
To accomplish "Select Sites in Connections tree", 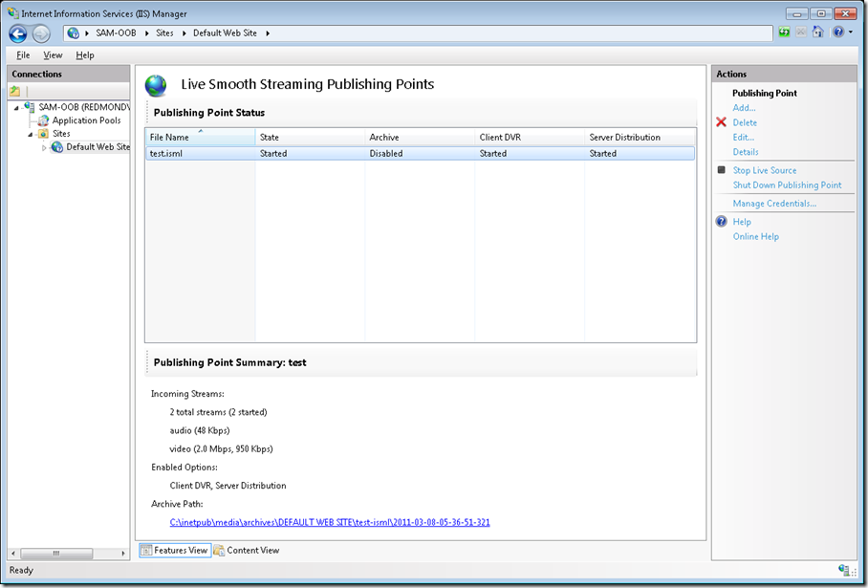I will [x=61, y=134].
